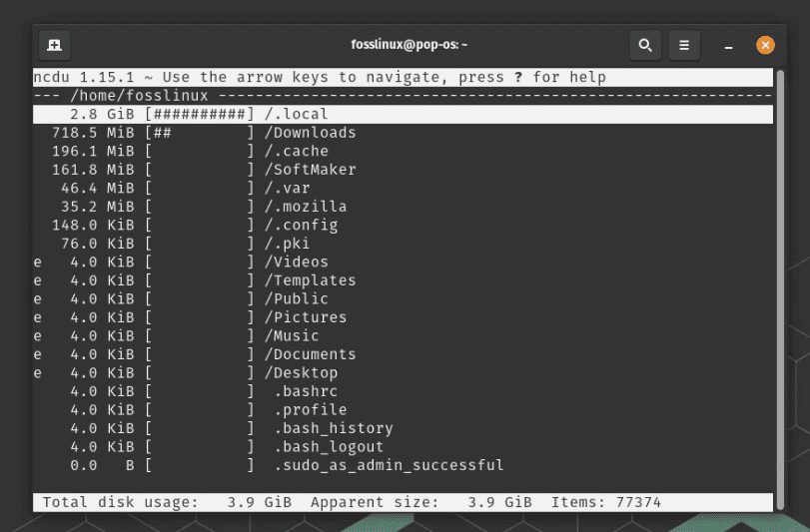Select the /Desktop directory row
Screen dimensions: 810x532
click(403, 373)
